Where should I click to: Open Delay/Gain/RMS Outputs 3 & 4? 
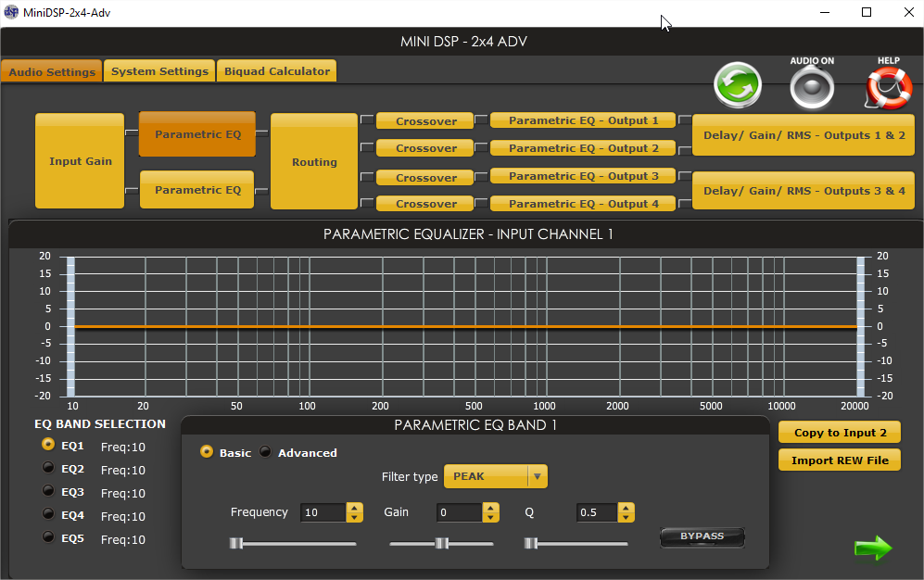[804, 190]
